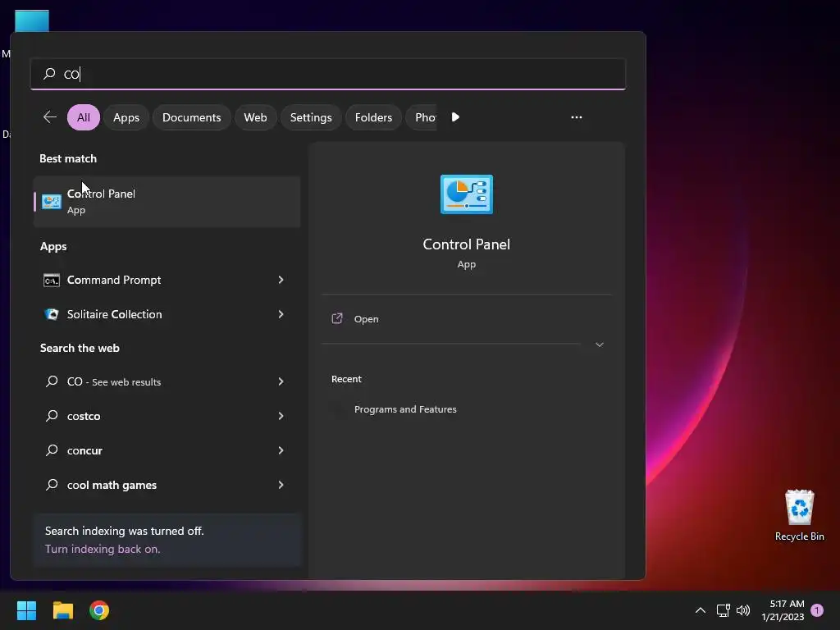Select the All filter tab
The image size is (840, 630).
coord(84,117)
